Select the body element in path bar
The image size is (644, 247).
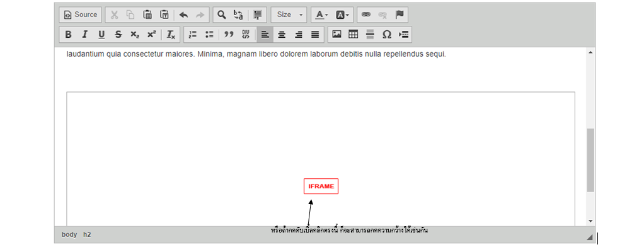pyautogui.click(x=69, y=234)
